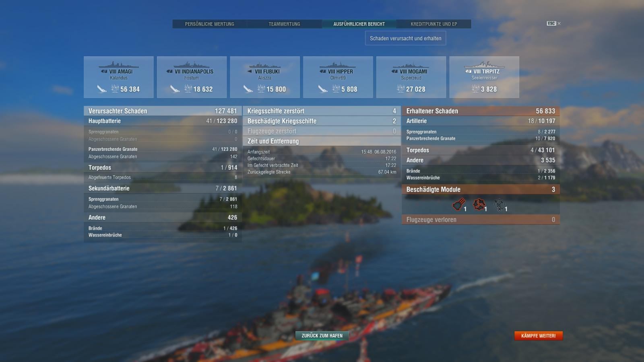
Task: Select the Fubuki Aliszza card
Action: (265, 77)
